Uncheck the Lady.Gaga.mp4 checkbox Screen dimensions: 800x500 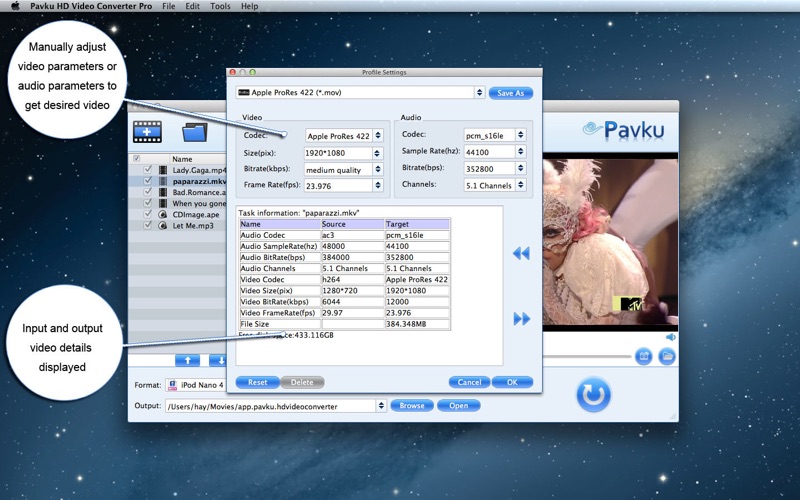[147, 169]
